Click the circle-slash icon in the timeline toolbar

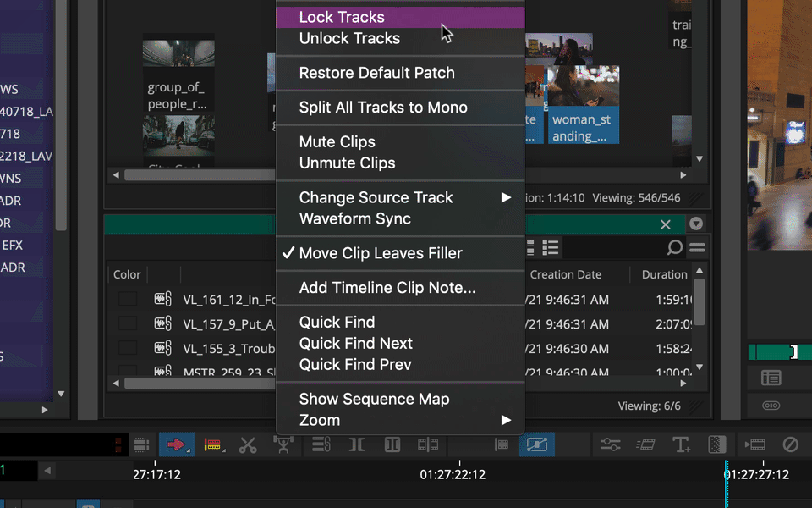[790, 444]
